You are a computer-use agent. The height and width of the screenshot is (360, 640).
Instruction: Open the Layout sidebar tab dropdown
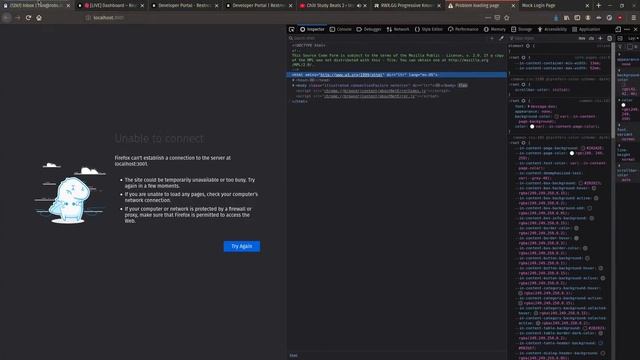coord(633,38)
